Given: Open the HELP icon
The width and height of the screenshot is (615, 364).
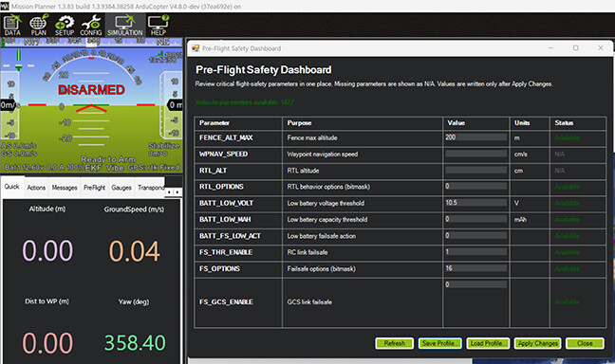Looking at the screenshot, I should (x=158, y=26).
